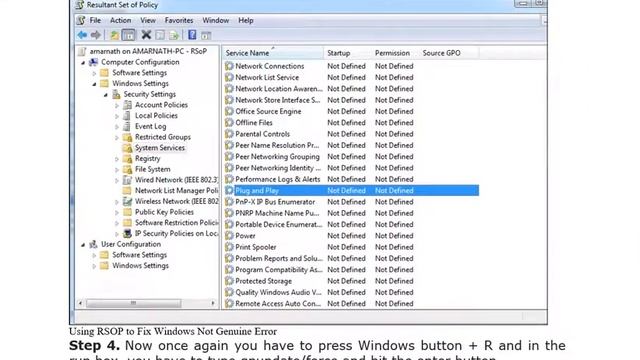
Task: Open the Help menu
Action: pos(246,20)
